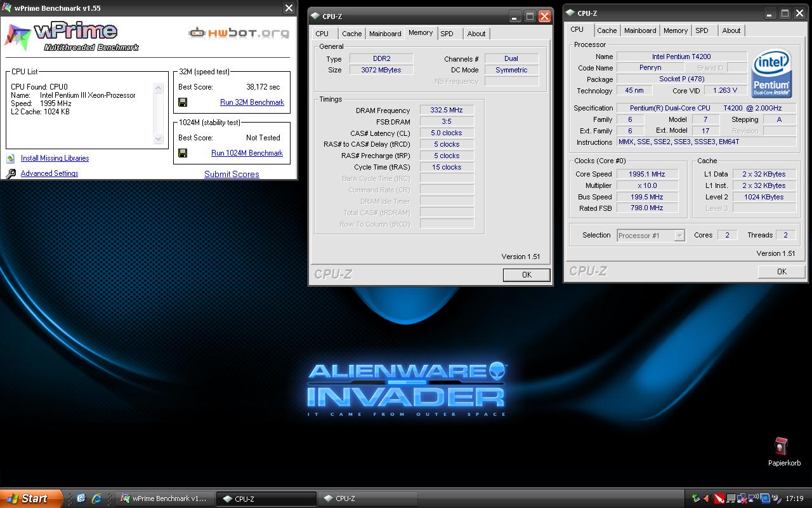Click the Core Speed 1995.1 MHz field

pyautogui.click(x=646, y=174)
